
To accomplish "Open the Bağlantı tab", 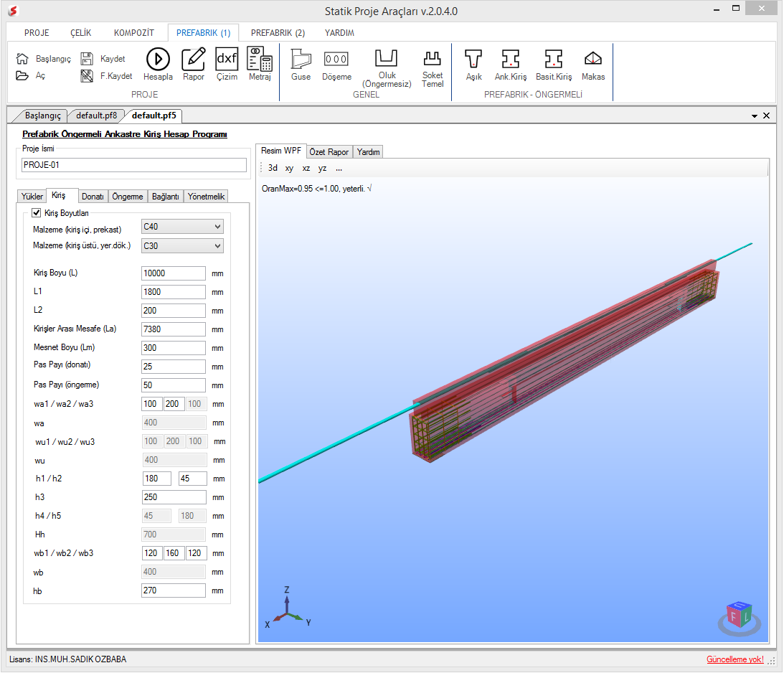I will [166, 197].
